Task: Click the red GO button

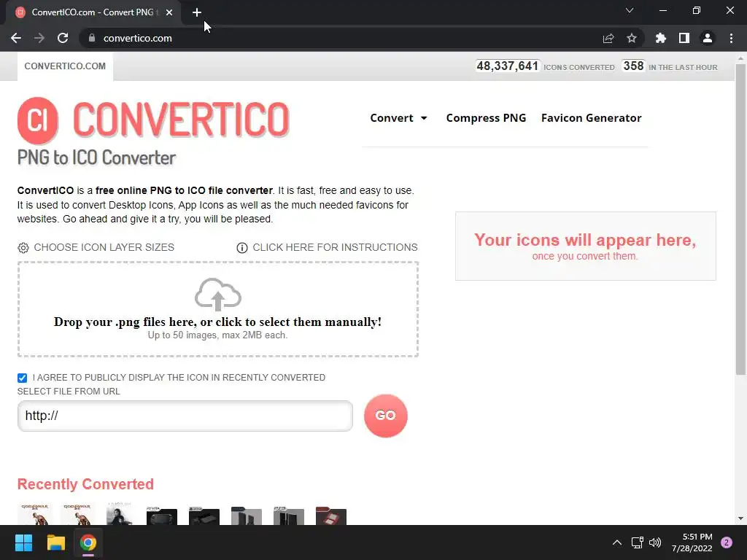Action: [x=385, y=415]
